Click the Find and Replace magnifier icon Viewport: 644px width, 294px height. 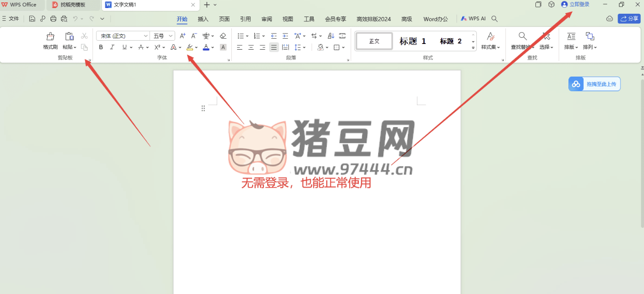click(x=523, y=36)
